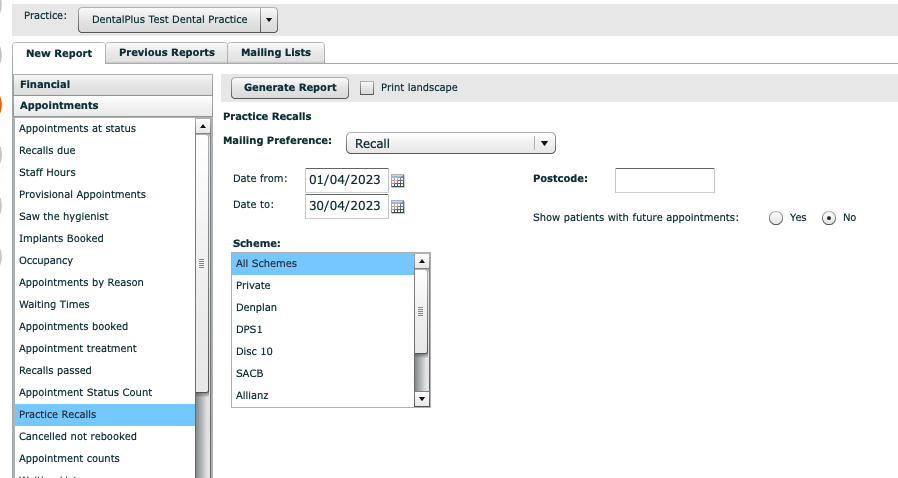898x478 pixels.
Task: Open calendar picker for Date to
Action: 397,207
